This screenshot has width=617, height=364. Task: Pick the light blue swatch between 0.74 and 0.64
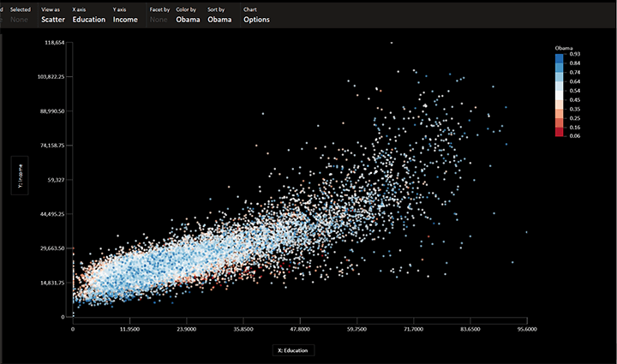click(x=559, y=77)
